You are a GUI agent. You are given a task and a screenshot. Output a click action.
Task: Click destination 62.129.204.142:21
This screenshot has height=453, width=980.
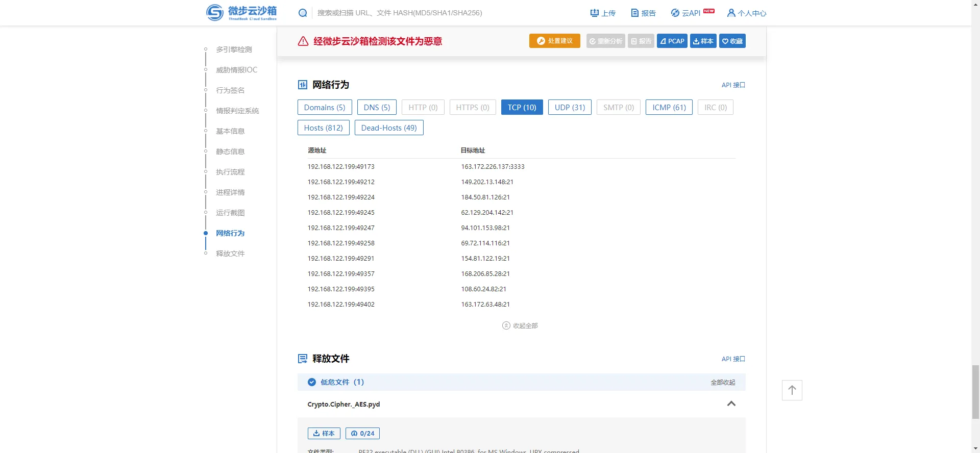pos(487,213)
